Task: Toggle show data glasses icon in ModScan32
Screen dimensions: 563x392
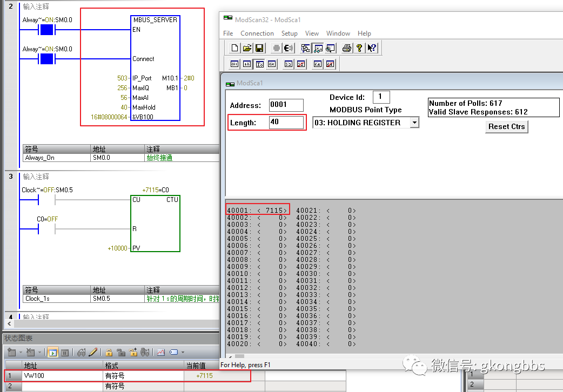Action: tap(318, 48)
